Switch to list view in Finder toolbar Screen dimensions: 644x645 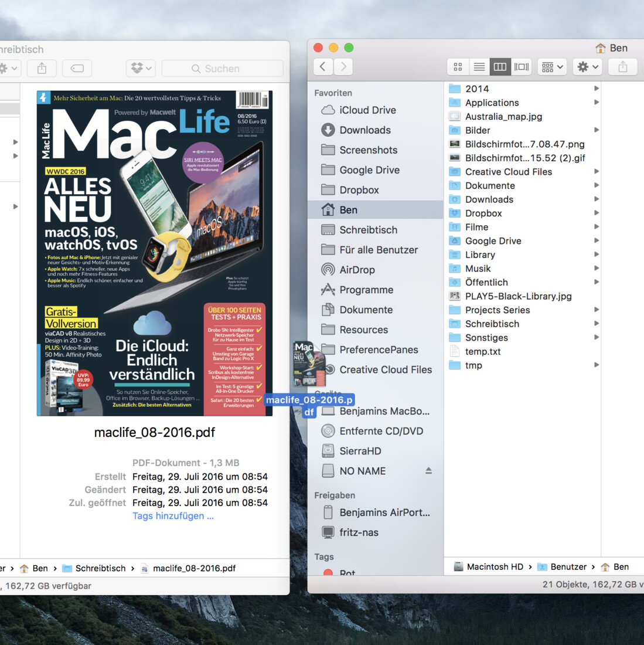pos(479,67)
